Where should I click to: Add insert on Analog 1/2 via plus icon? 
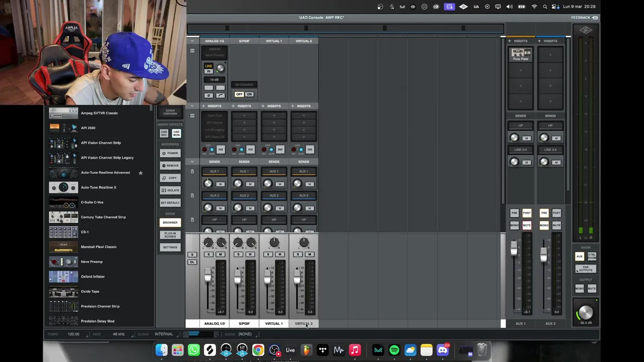click(x=204, y=106)
